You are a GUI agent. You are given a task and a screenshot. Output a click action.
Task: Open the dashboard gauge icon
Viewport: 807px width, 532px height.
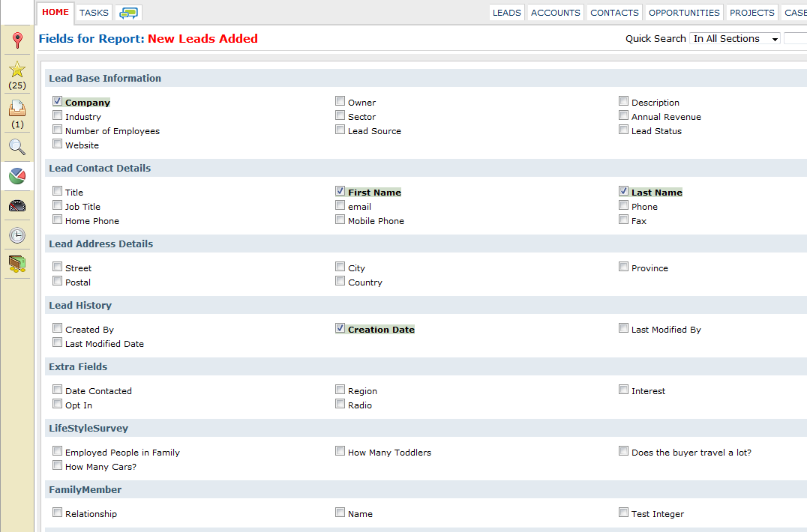coord(17,206)
